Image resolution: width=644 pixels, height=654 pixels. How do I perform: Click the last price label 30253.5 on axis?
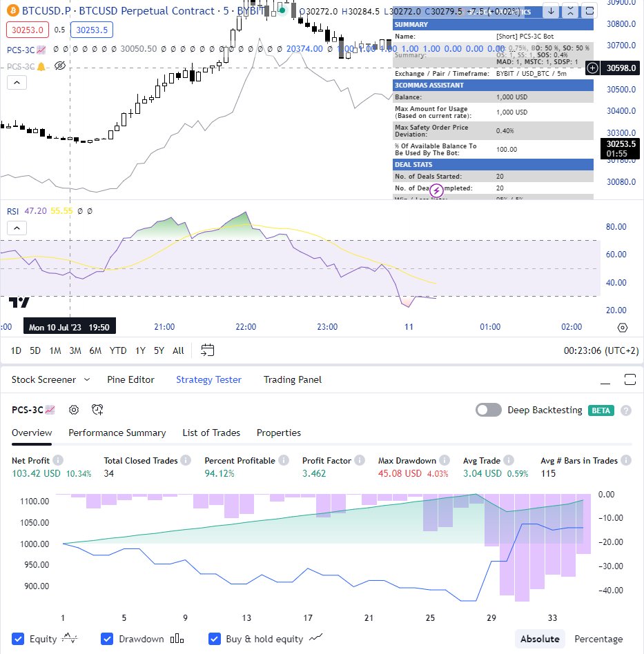point(621,148)
